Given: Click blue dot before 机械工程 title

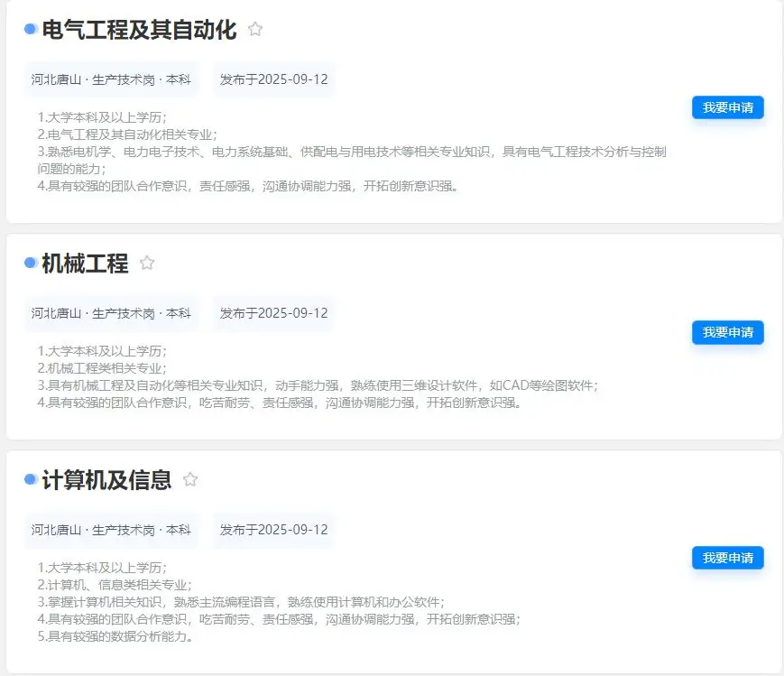Looking at the screenshot, I should point(30,264).
